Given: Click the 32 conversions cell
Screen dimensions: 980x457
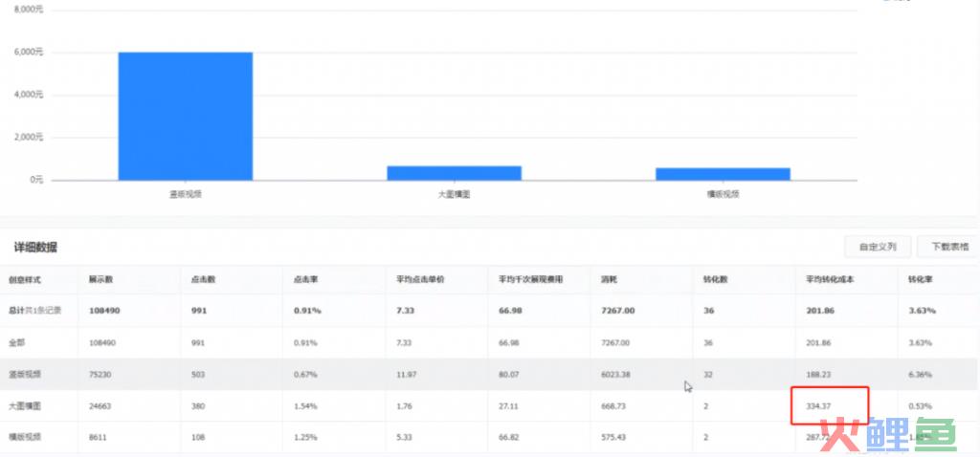Looking at the screenshot, I should (708, 375).
